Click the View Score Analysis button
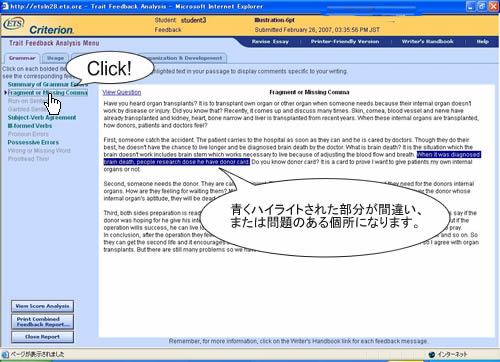 (x=42, y=306)
